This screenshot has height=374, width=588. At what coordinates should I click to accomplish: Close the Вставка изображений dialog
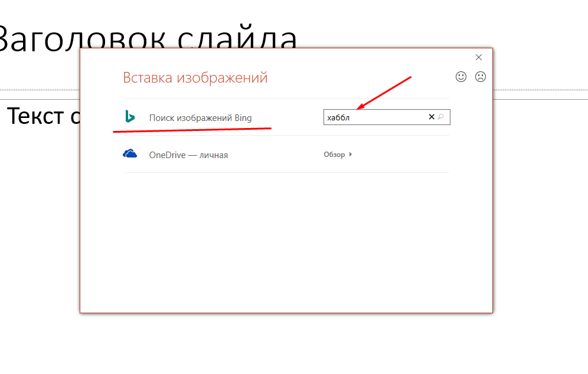click(479, 57)
